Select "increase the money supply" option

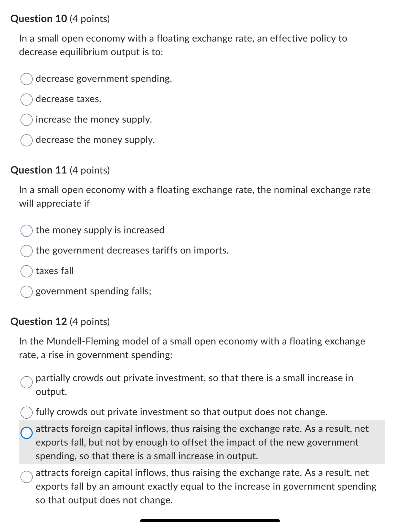pyautogui.click(x=27, y=120)
